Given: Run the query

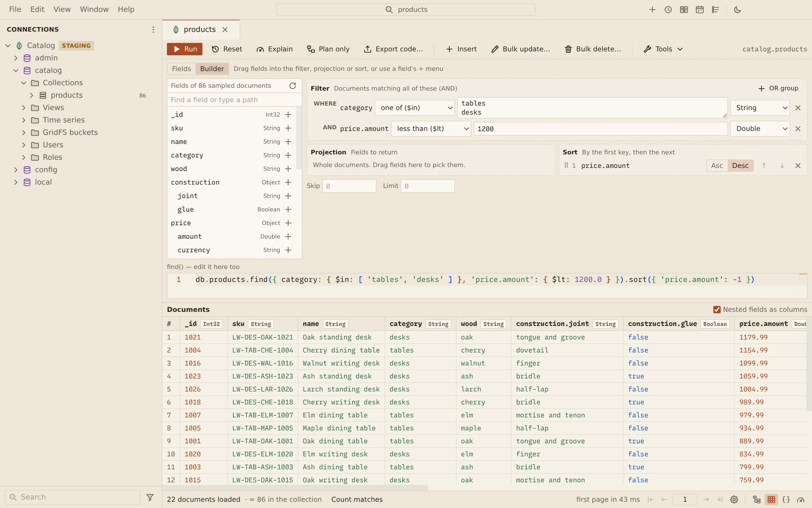Looking at the screenshot, I should (185, 49).
